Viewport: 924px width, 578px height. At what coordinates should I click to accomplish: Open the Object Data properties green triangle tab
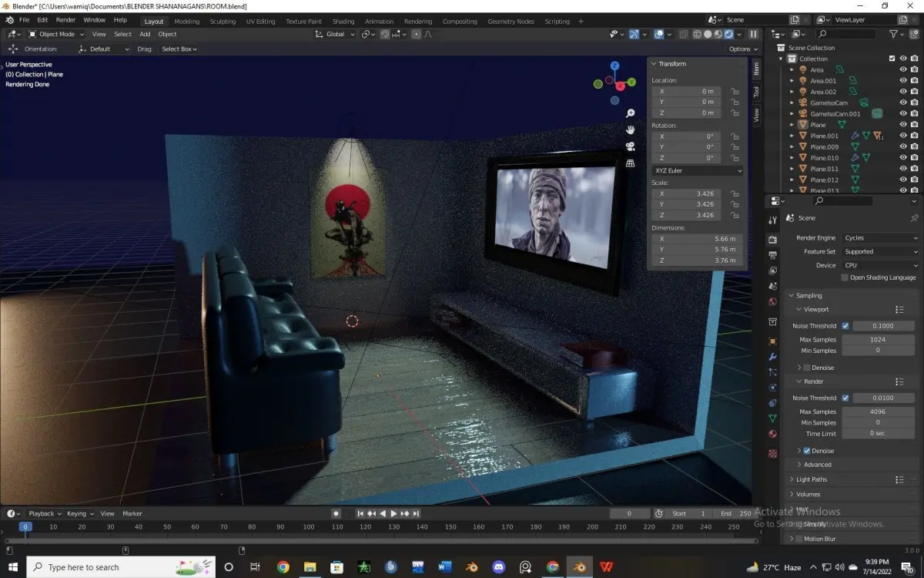773,418
